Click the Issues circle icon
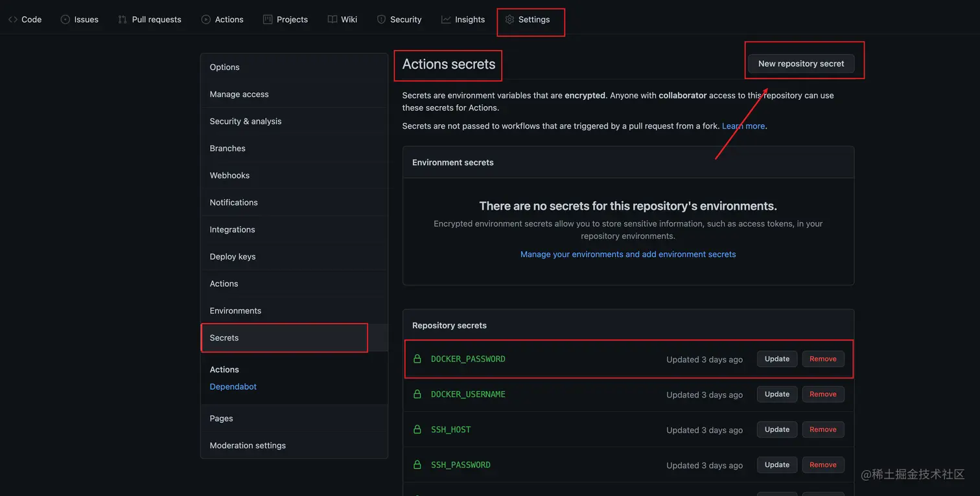Screen dimensions: 980x496 point(65,19)
